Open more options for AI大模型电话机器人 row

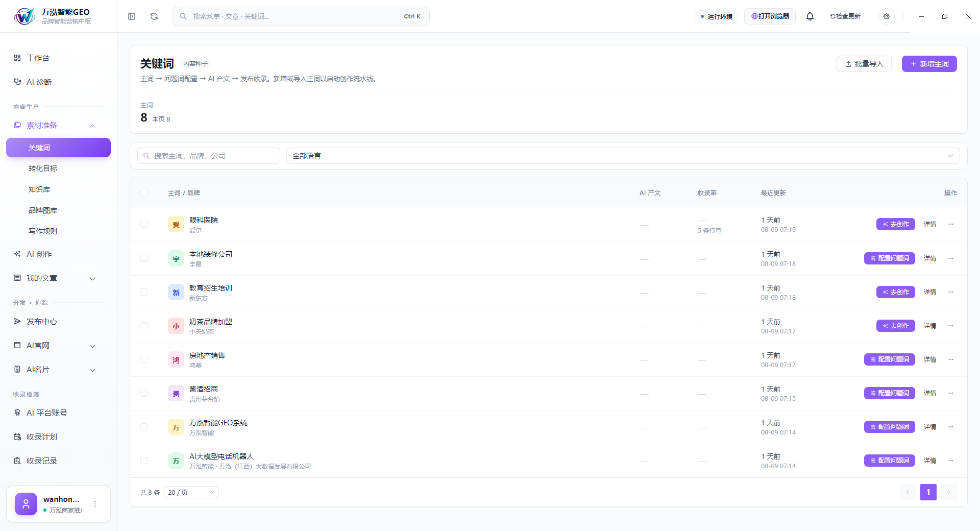(951, 461)
